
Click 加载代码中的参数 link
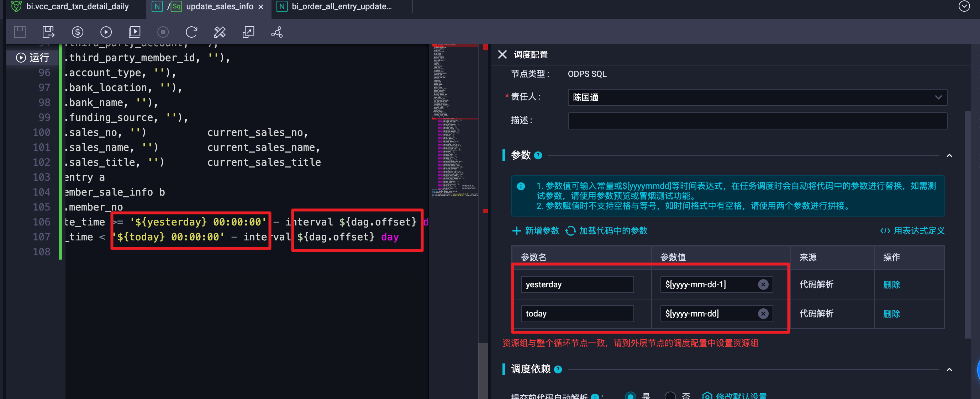(x=606, y=230)
